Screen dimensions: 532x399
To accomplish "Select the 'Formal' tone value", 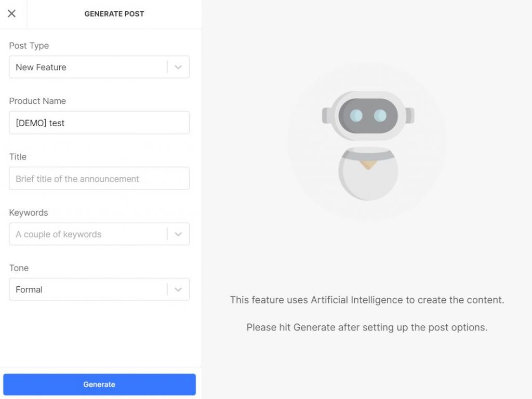I will pos(29,289).
